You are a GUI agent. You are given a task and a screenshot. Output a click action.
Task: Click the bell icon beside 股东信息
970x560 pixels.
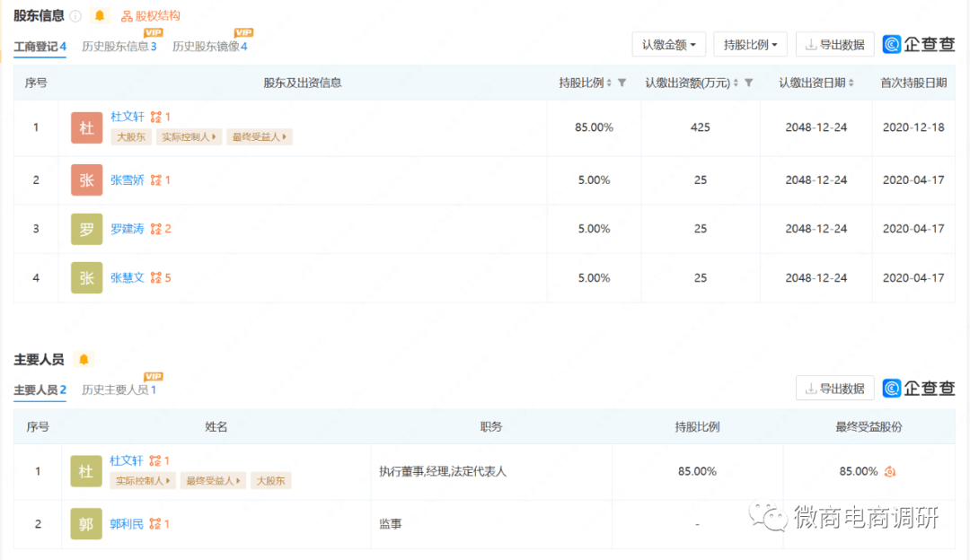[x=99, y=15]
